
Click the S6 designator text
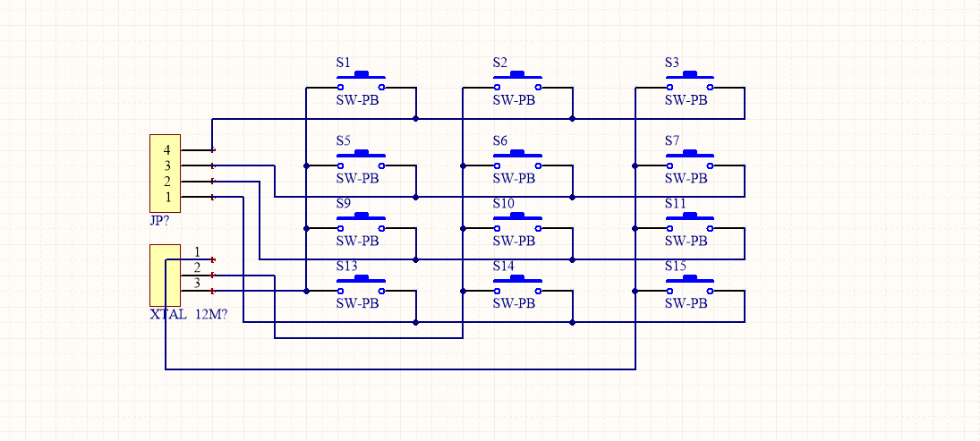(500, 140)
